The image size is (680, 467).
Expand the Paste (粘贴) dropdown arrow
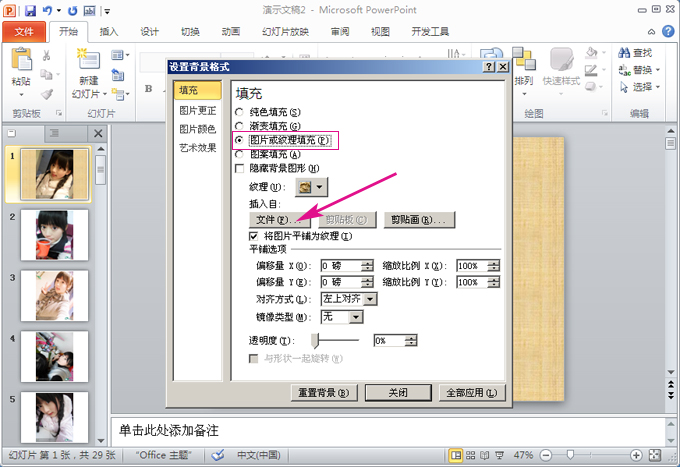tap(21, 95)
